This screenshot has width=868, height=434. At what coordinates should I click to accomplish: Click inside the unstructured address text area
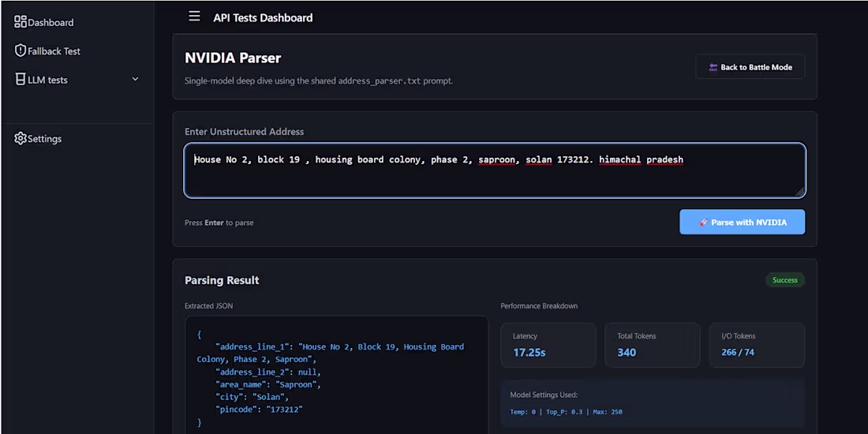click(495, 170)
